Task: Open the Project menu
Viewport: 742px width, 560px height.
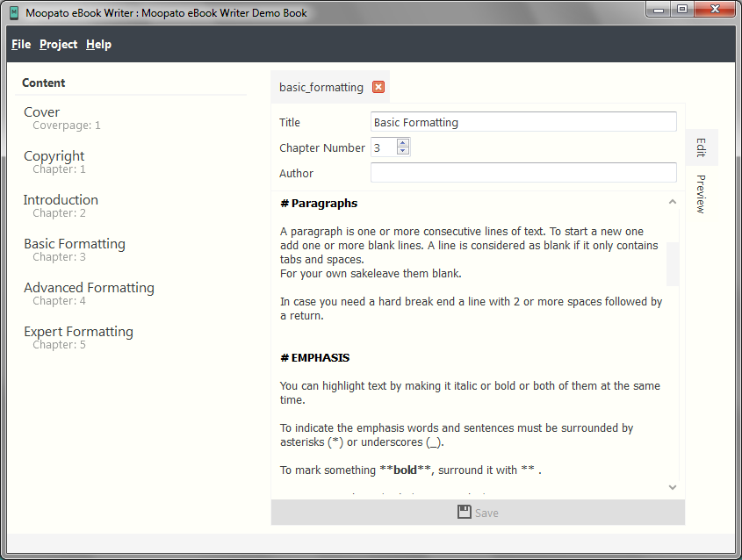Action: tap(58, 44)
